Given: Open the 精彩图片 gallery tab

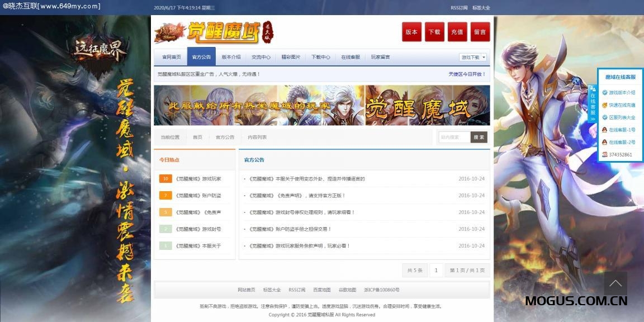Looking at the screenshot, I should click(292, 56).
